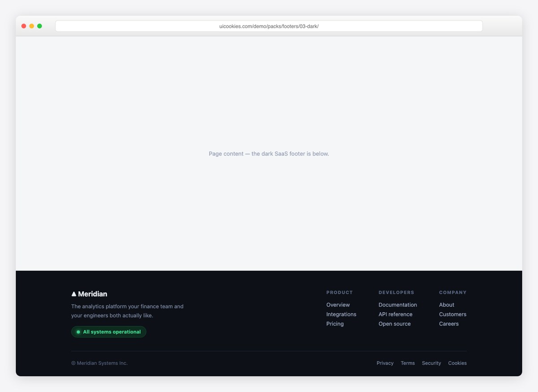
Task: Click the Meridian triangle logo icon
Action: [x=74, y=294]
